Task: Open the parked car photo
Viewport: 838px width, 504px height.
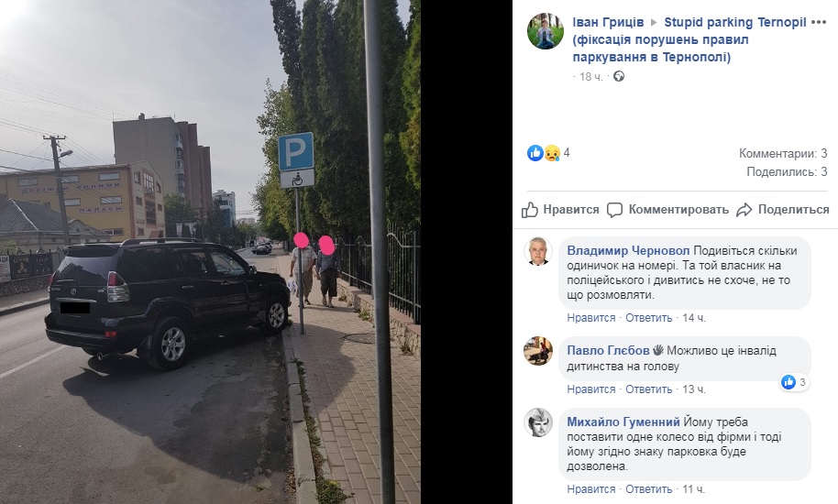Action: [210, 252]
